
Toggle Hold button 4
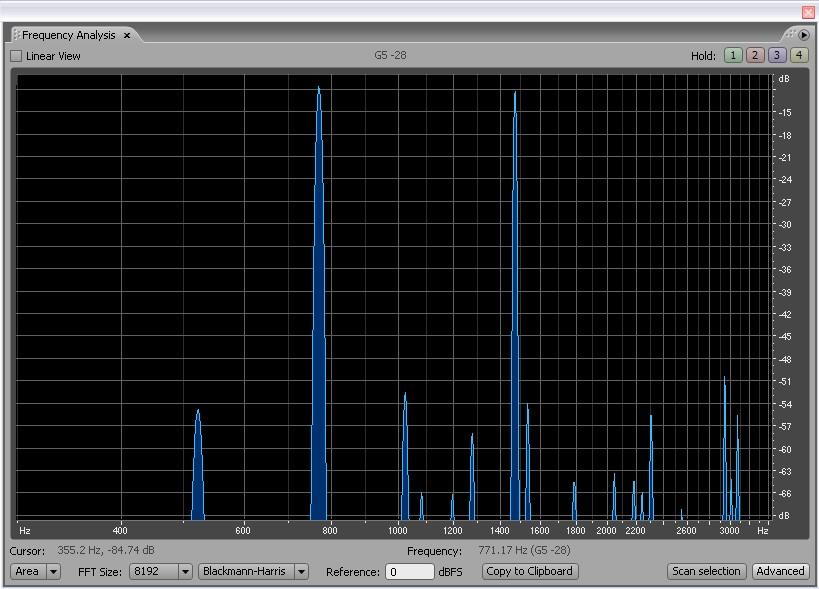click(x=799, y=55)
